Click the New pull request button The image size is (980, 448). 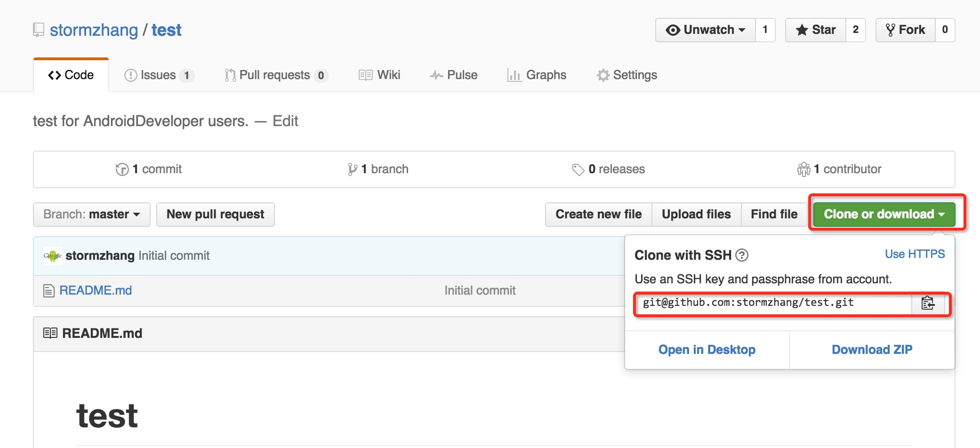(215, 214)
